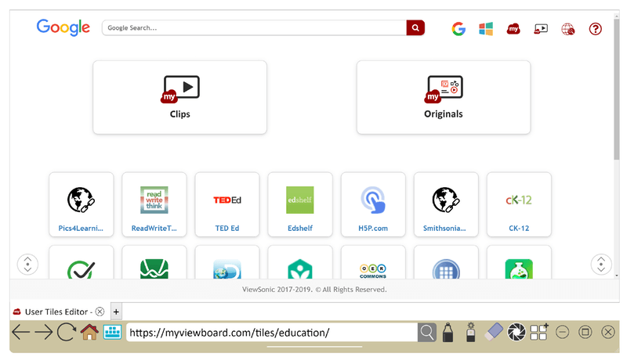
Task: Open the Smithsonian tile
Action: [446, 204]
